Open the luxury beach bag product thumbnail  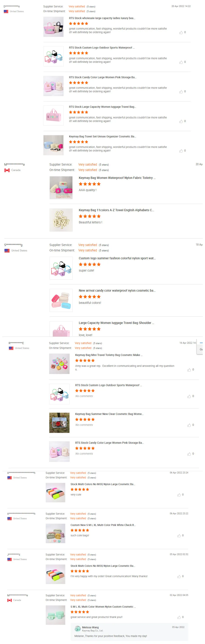[53, 27]
